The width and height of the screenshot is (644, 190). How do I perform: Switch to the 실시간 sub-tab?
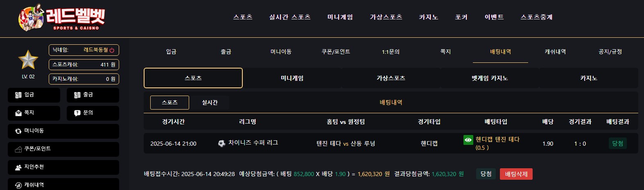pyautogui.click(x=210, y=103)
